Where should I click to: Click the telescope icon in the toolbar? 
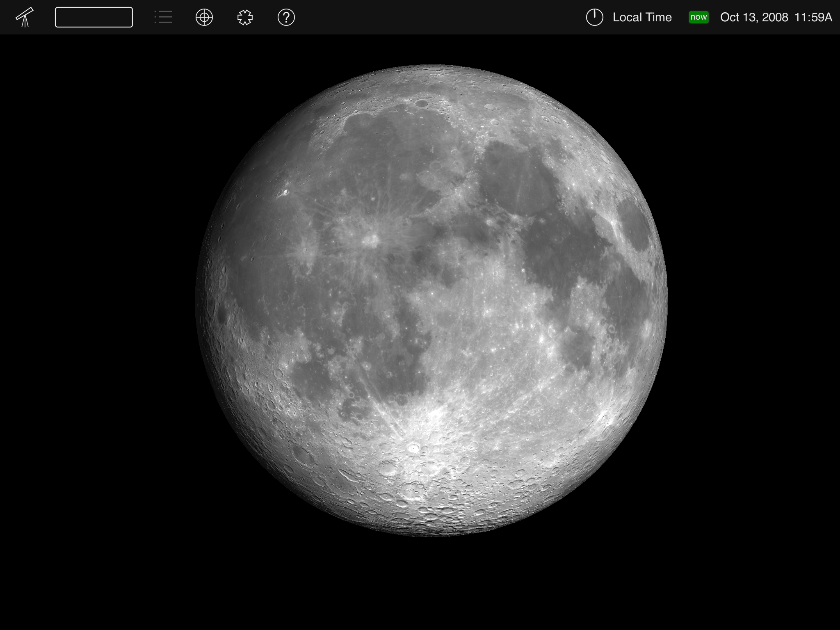point(25,17)
